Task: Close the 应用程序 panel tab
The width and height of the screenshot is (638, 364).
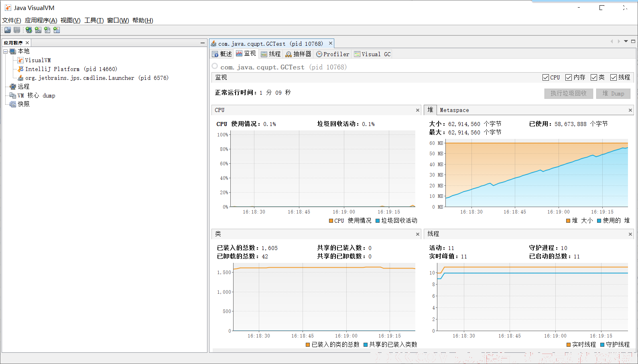Action: coord(27,43)
